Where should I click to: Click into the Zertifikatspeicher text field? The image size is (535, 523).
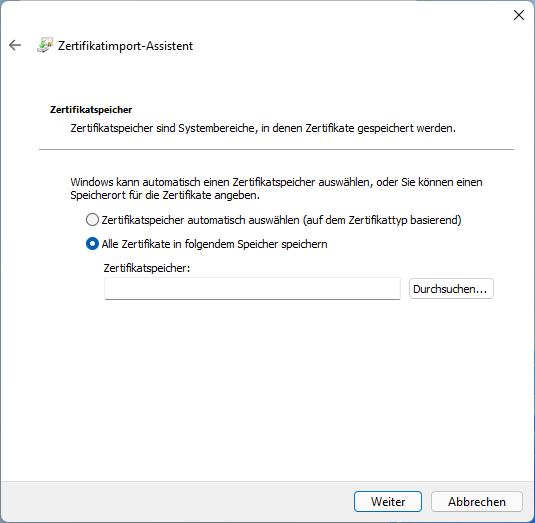[252, 289]
